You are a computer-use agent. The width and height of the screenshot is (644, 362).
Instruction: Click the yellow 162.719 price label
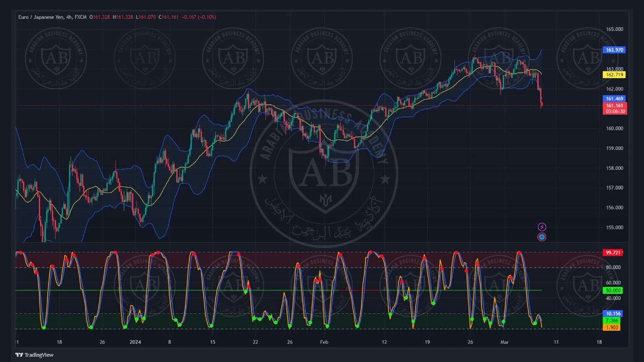point(614,75)
